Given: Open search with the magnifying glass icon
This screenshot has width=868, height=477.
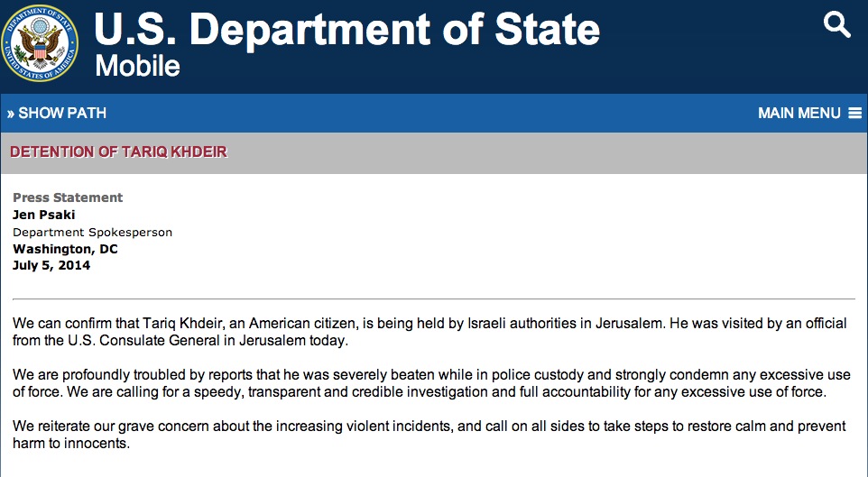Looking at the screenshot, I should click(x=836, y=25).
